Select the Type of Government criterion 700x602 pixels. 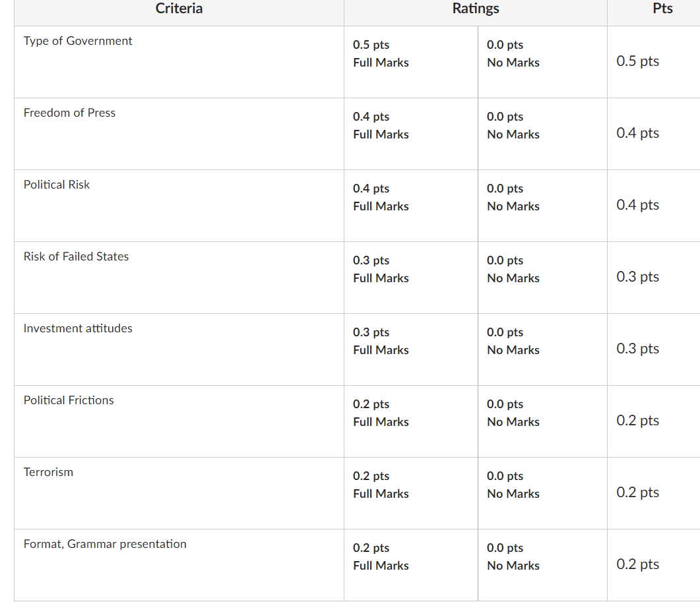tap(78, 41)
